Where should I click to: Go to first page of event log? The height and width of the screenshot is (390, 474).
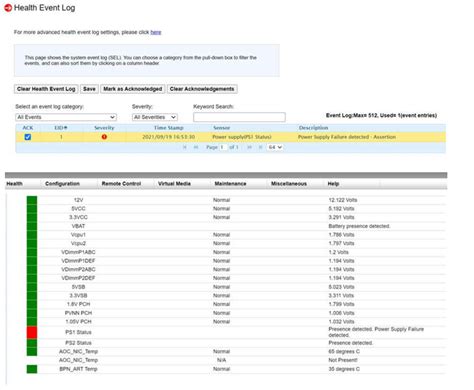[185, 147]
